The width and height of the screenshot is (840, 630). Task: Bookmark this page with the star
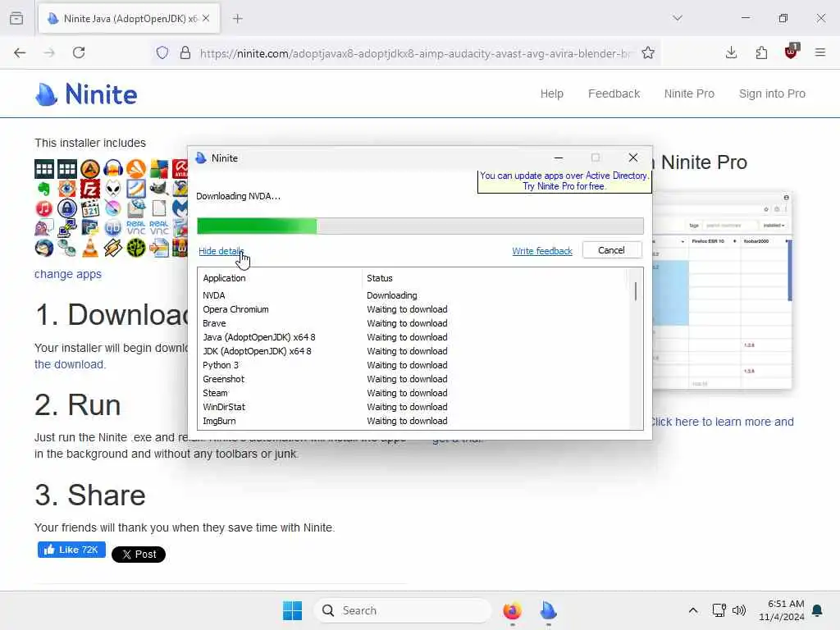click(x=648, y=52)
